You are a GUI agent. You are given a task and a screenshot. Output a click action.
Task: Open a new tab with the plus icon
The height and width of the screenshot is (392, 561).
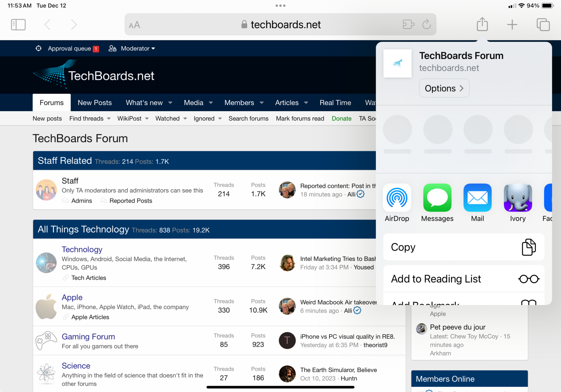(512, 25)
